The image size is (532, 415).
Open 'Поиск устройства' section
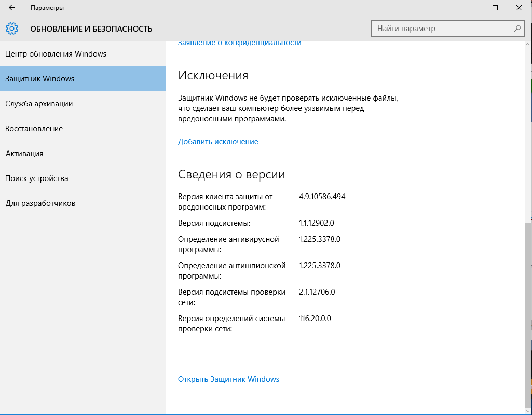point(83,178)
